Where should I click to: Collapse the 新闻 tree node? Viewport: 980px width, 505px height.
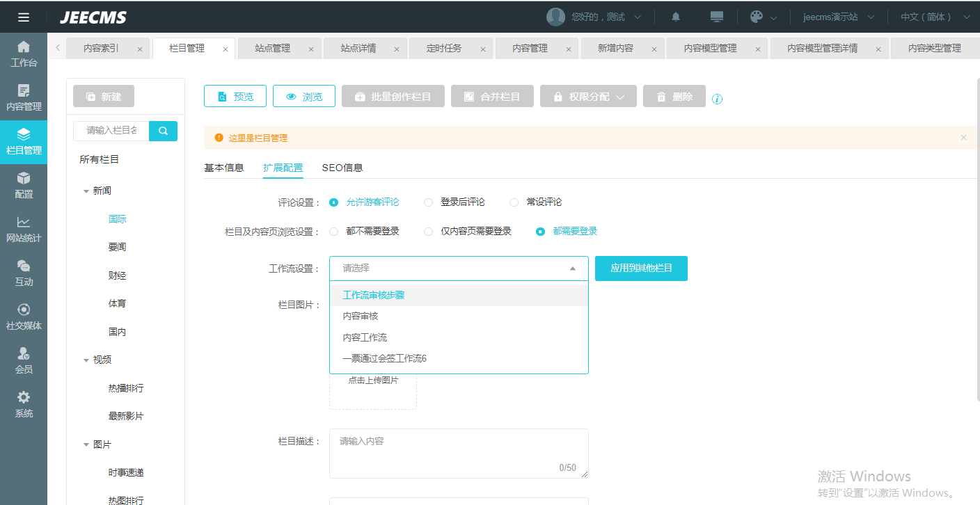[x=86, y=191]
